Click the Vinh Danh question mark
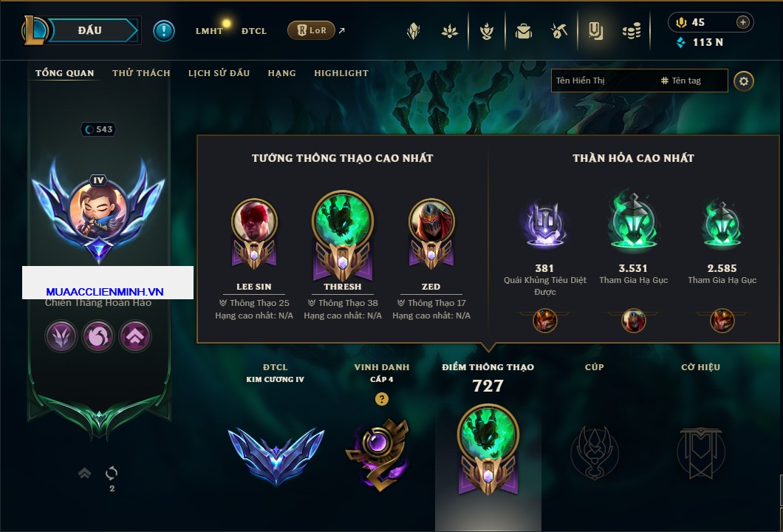The image size is (783, 532). click(x=381, y=398)
